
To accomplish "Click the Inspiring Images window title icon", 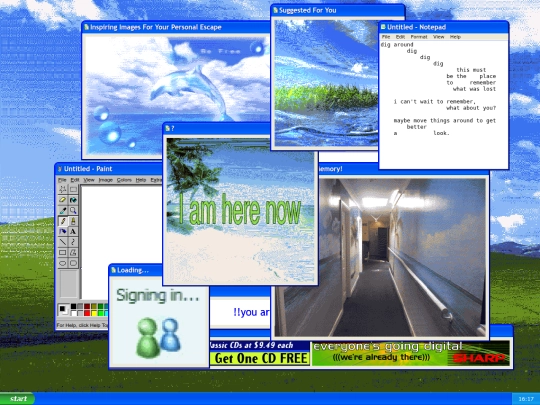I will [86, 27].
